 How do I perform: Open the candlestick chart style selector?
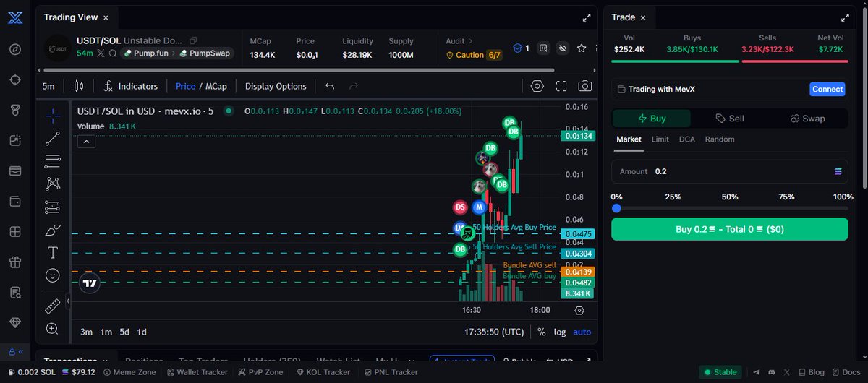pos(79,86)
